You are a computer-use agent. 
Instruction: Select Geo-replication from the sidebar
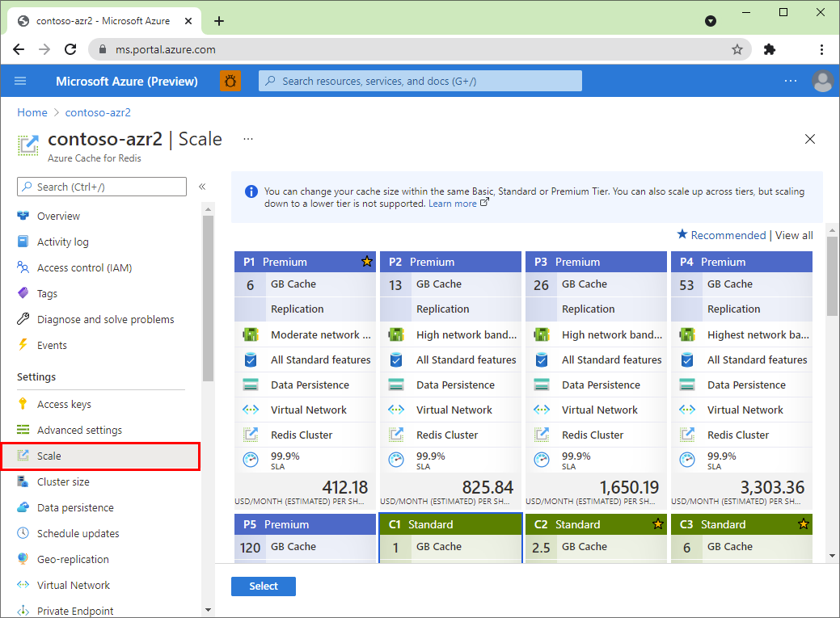pyautogui.click(x=71, y=558)
